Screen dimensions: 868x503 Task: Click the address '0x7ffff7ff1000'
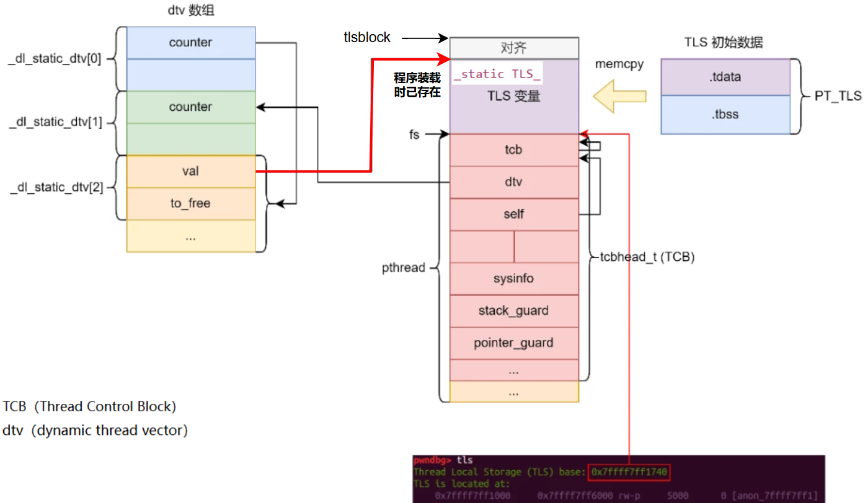click(x=473, y=495)
